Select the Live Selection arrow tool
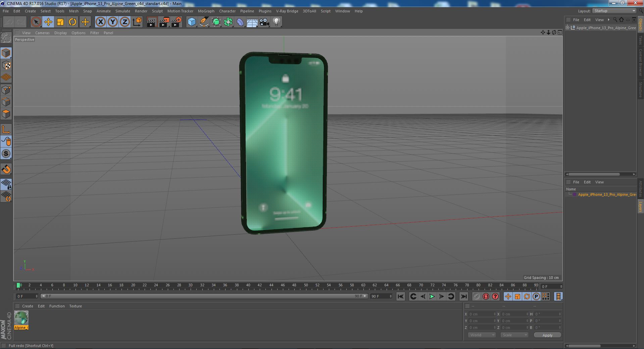Viewport: 644px width, 349px height. click(x=36, y=22)
